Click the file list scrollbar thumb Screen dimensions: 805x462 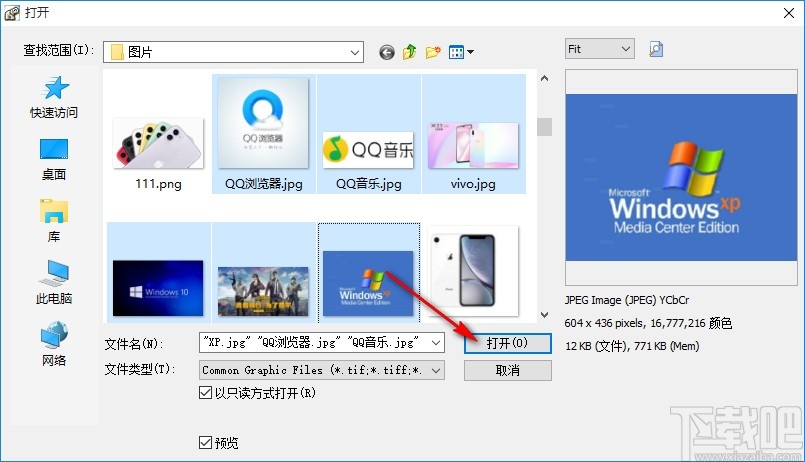pos(544,127)
